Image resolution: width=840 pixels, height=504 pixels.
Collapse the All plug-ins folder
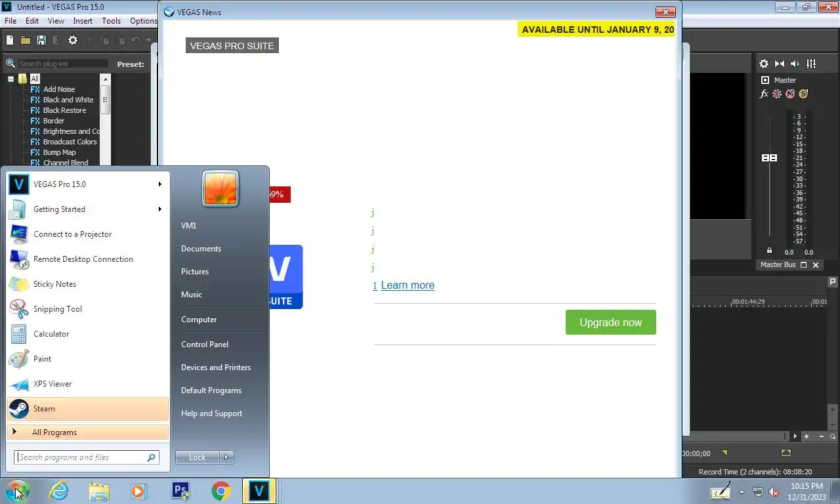11,79
